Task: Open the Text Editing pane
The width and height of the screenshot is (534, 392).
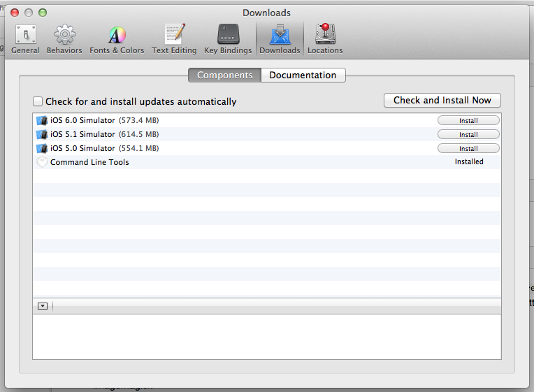Action: click(174, 39)
